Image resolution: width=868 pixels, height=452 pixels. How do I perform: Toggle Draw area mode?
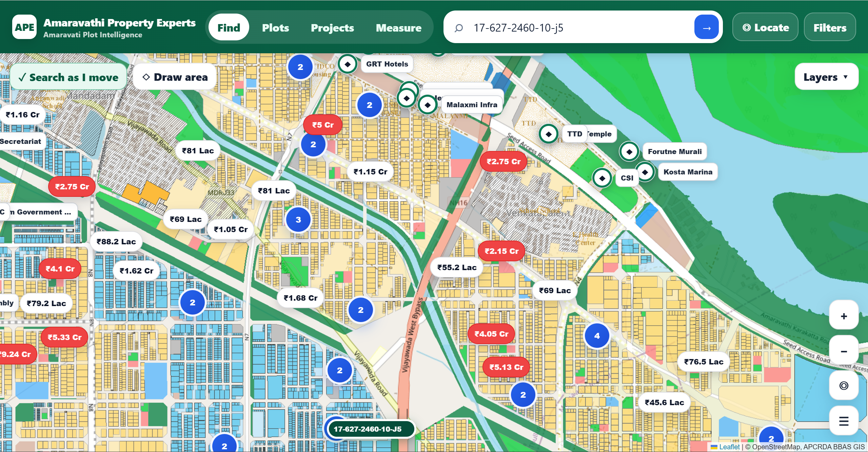pos(175,77)
